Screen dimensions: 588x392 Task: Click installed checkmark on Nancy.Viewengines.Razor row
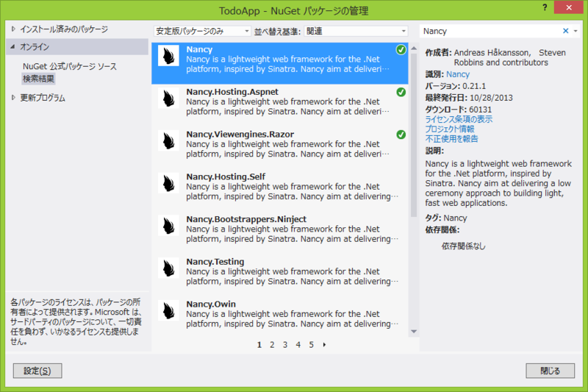click(x=401, y=135)
